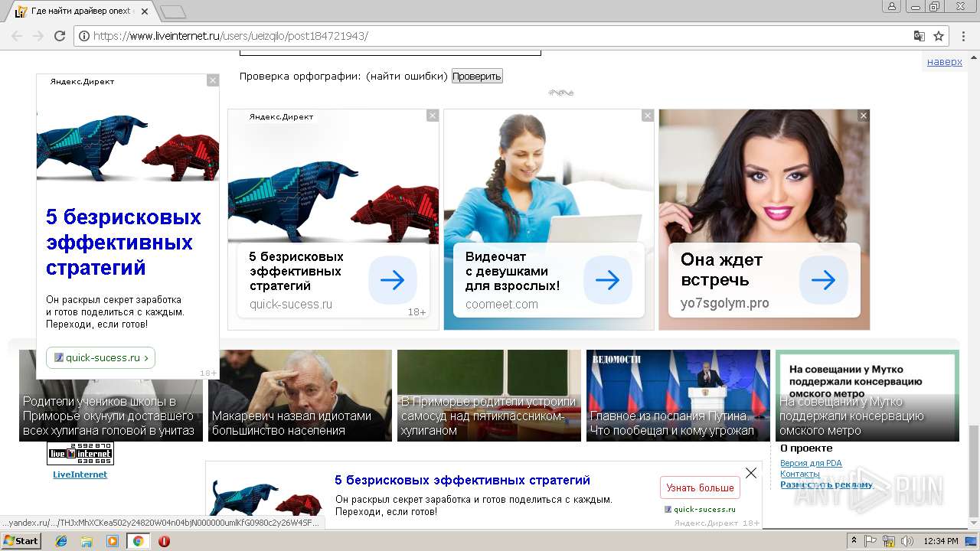The width and height of the screenshot is (980, 551).
Task: Open the Windows Start menu
Action: tap(21, 540)
